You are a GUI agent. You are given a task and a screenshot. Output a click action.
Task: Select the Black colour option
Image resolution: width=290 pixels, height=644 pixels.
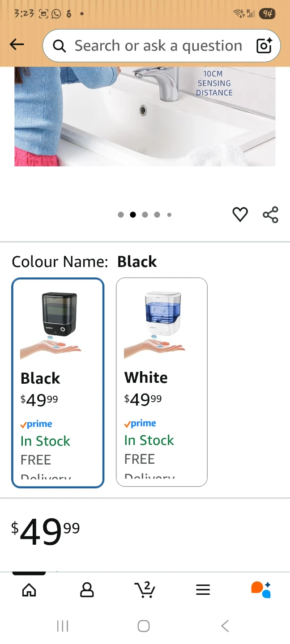(58, 382)
